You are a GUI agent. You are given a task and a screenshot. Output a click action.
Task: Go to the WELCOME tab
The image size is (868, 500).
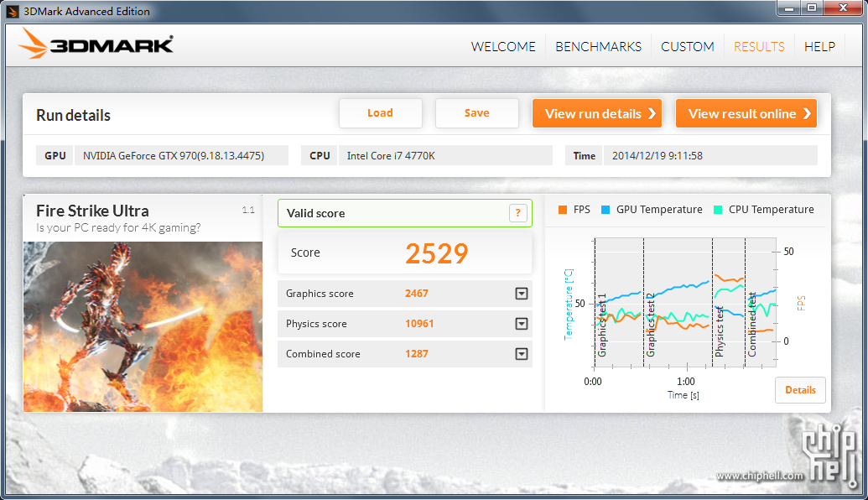point(503,46)
